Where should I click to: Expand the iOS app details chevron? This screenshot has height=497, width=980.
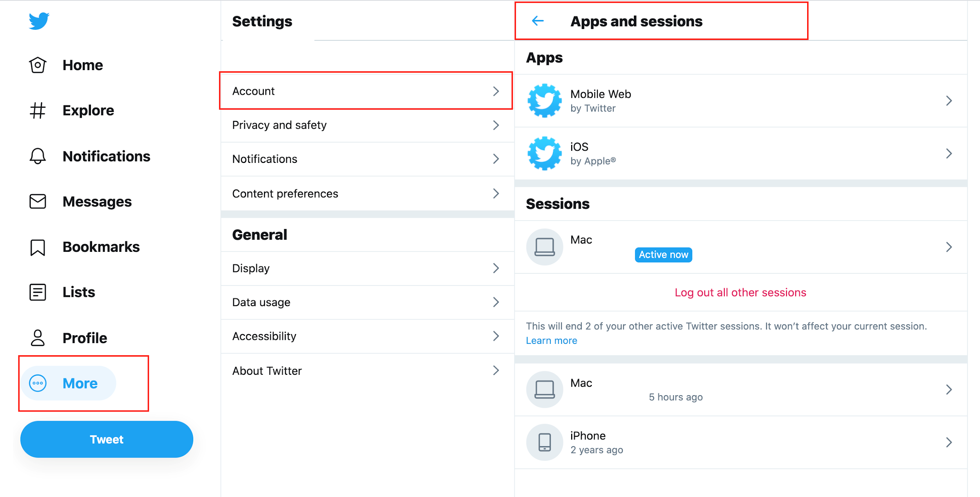tap(949, 154)
